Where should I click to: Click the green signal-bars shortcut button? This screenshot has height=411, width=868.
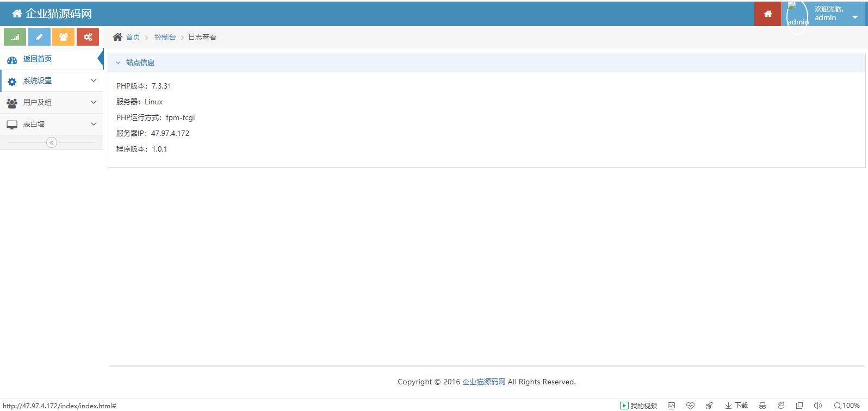point(15,37)
